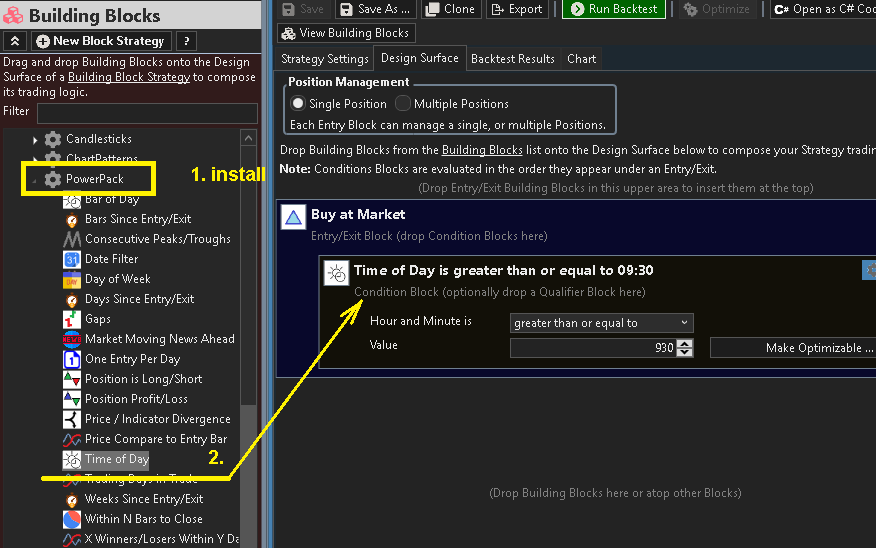Choose the Single Position radio button
Screen dimensions: 876x548
(x=297, y=104)
